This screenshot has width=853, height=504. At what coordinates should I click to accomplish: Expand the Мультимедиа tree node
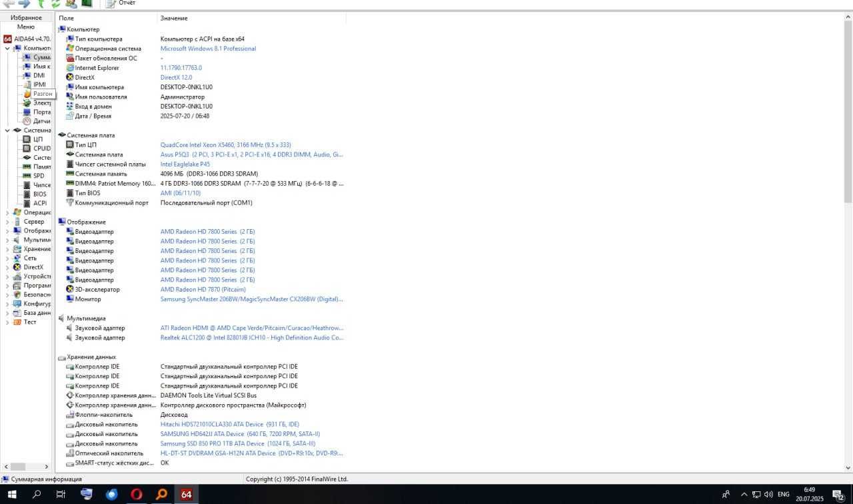pyautogui.click(x=7, y=240)
